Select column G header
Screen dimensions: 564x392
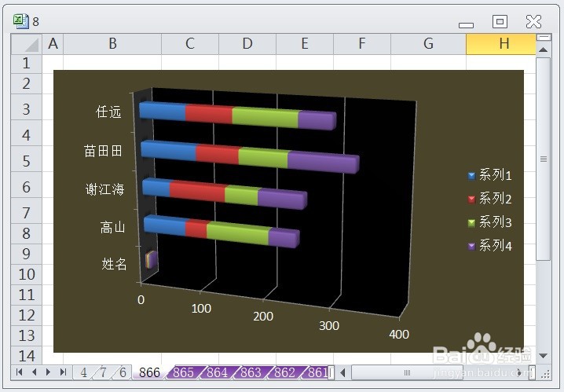(x=428, y=44)
